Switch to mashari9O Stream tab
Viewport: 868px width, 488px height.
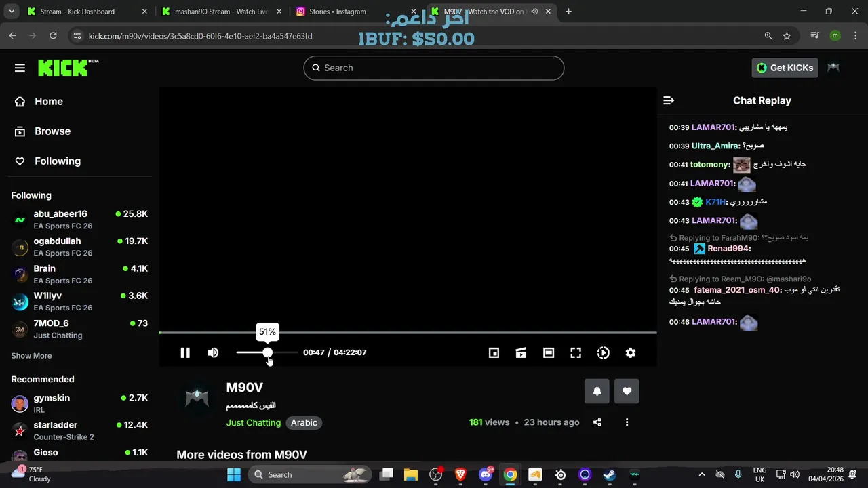[x=220, y=12]
